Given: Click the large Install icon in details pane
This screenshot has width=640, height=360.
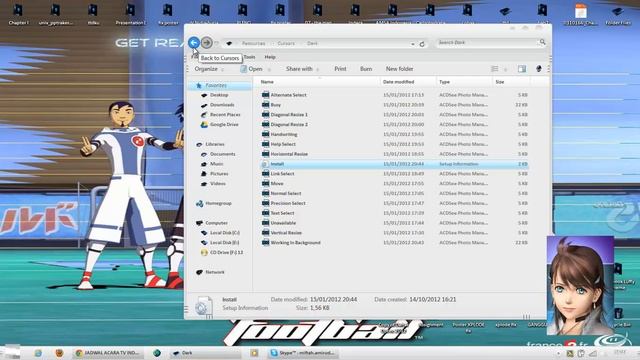Looking at the screenshot, I should (203, 306).
